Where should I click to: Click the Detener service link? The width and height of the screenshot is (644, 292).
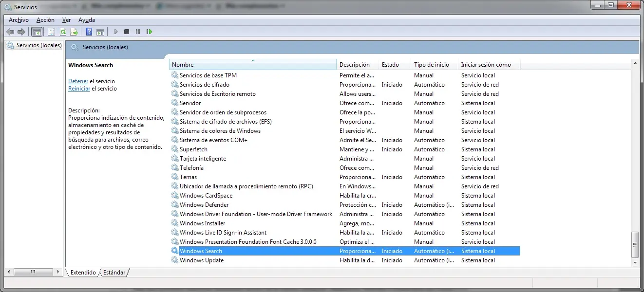78,81
